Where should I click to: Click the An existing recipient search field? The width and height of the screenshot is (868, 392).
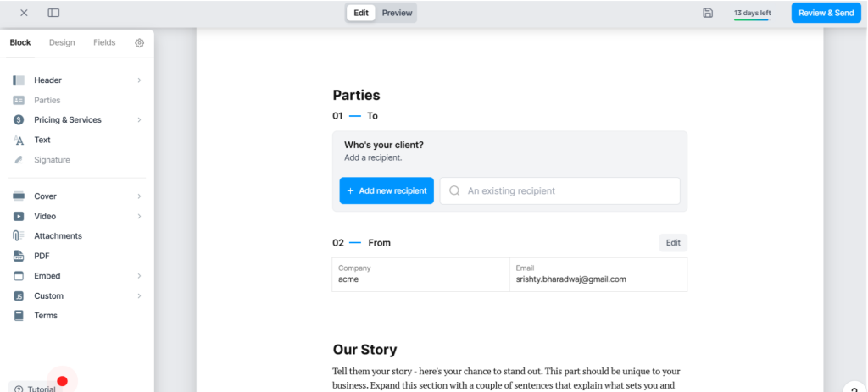[x=559, y=190]
